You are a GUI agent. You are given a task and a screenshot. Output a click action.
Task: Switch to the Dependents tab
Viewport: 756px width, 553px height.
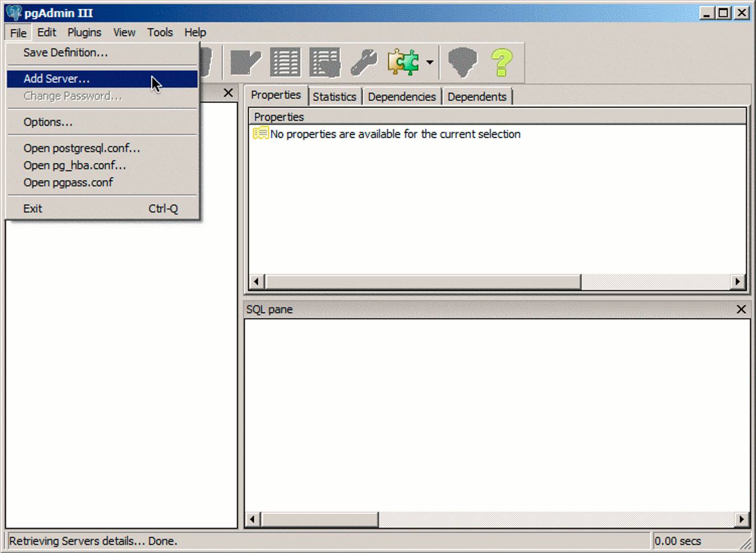(477, 96)
